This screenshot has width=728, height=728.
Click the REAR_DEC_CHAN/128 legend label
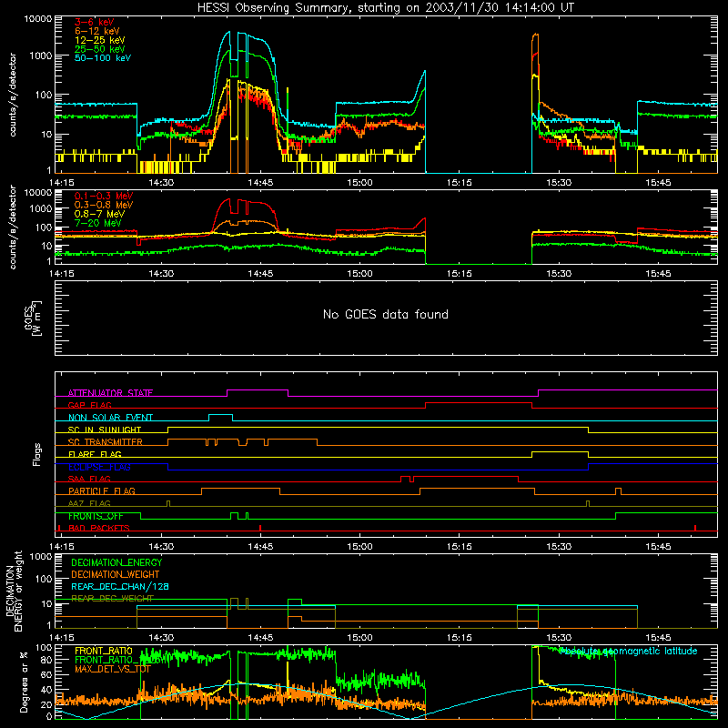click(120, 586)
